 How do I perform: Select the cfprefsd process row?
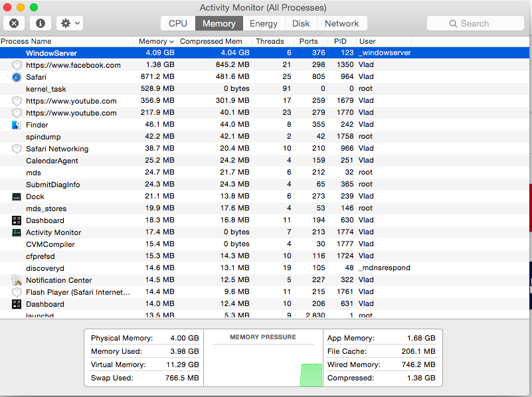pos(264,256)
